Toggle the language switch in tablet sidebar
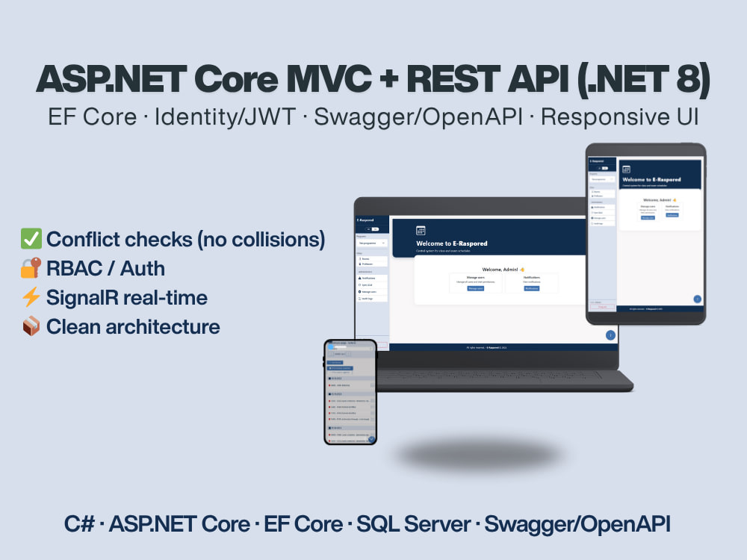Image resolution: width=747 pixels, height=560 pixels. point(603,168)
